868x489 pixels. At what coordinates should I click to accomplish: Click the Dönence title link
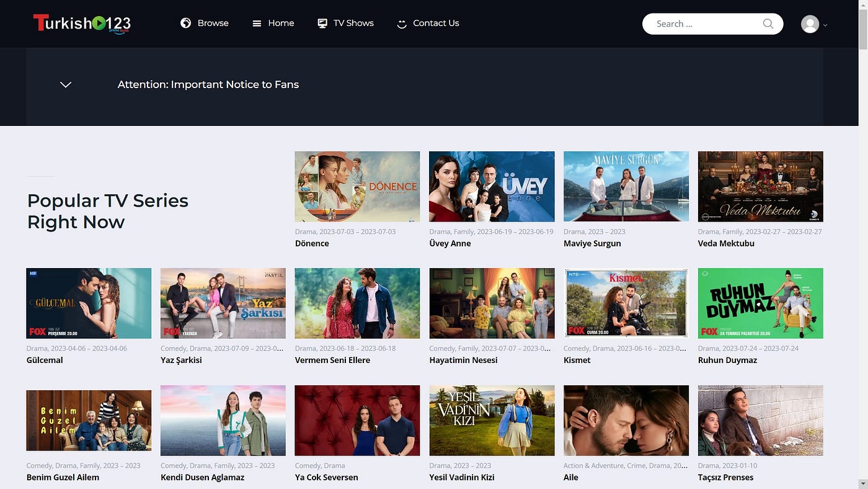point(312,243)
